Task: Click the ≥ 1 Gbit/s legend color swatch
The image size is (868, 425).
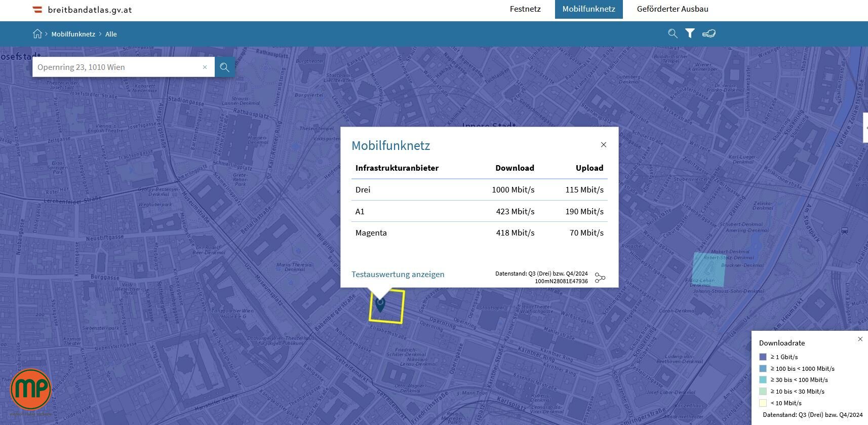Action: 763,357
